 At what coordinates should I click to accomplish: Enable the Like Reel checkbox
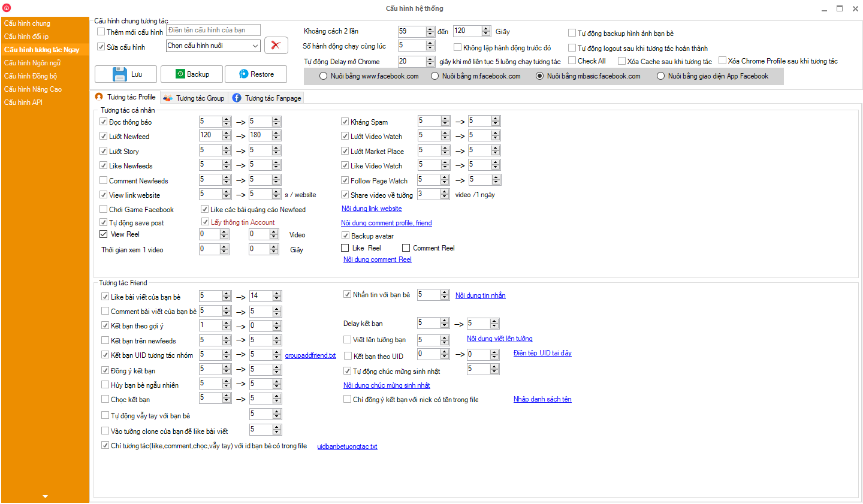(x=345, y=248)
